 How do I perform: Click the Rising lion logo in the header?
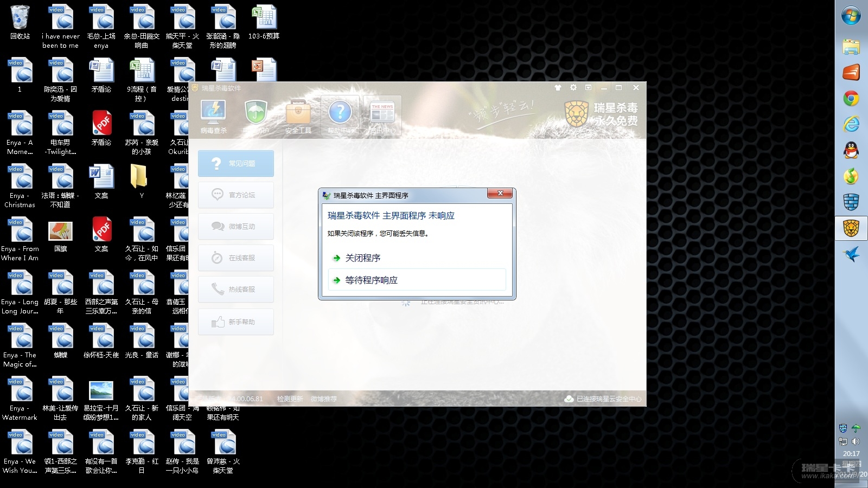tap(576, 114)
